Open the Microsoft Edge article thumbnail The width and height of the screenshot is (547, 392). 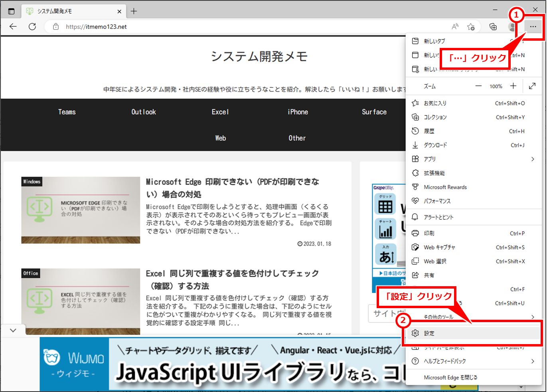(81, 210)
